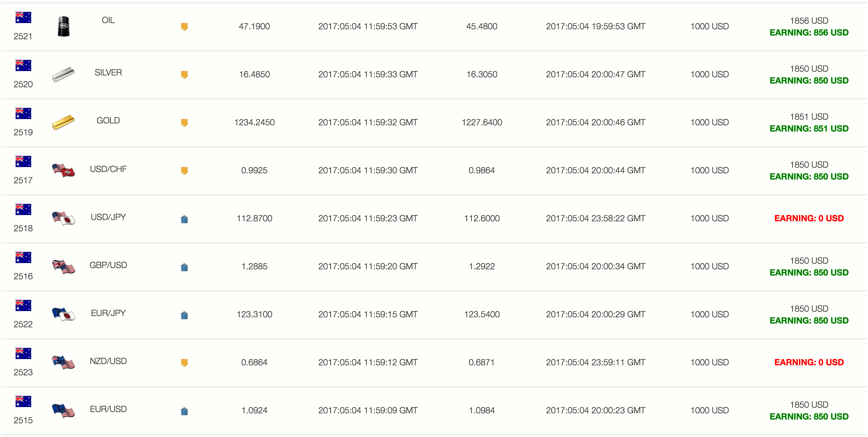Click the OIL barrel icon
The image size is (868, 437).
pos(63,26)
